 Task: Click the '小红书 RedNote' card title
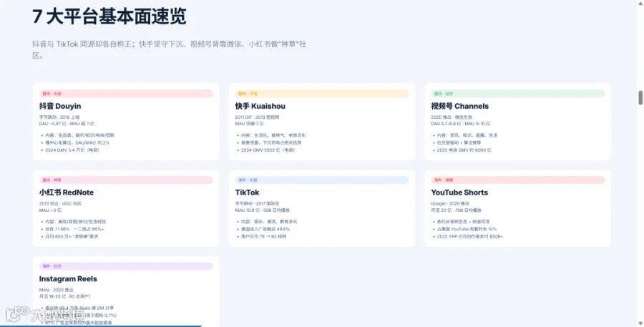[x=66, y=192]
